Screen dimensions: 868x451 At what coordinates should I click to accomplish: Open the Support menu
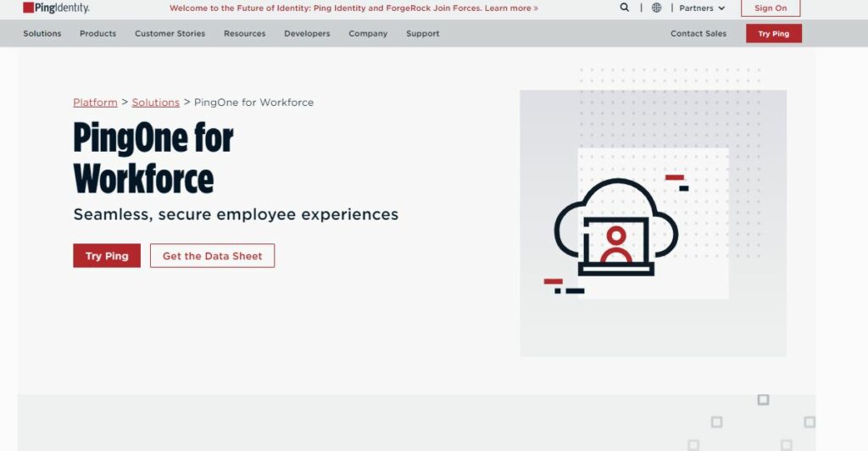[423, 33]
